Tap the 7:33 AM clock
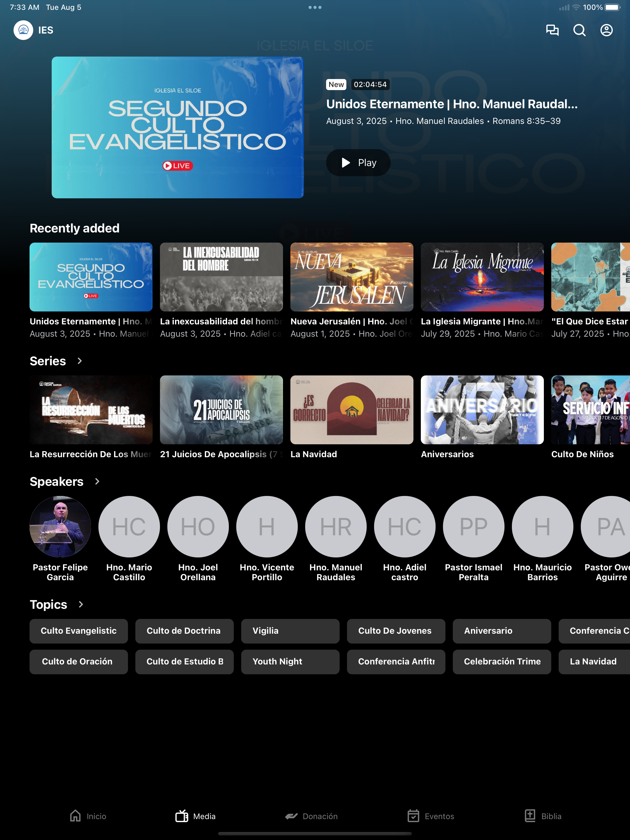The image size is (630, 840). click(25, 7)
